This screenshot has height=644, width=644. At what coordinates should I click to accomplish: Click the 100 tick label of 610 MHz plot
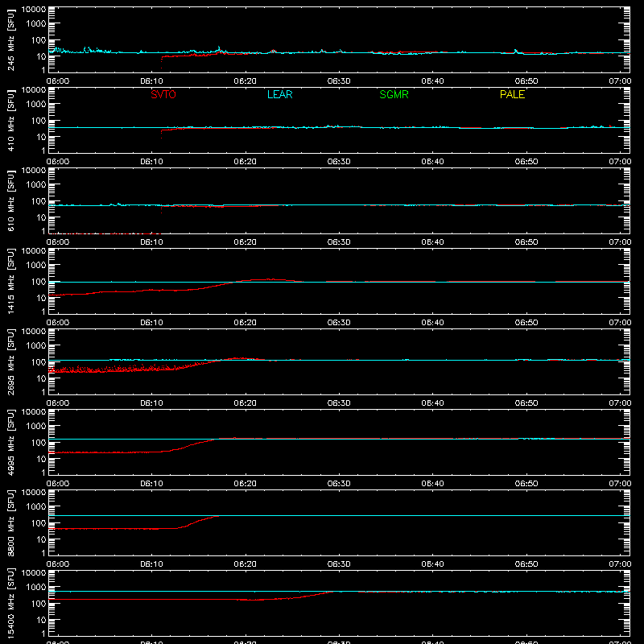[39, 201]
